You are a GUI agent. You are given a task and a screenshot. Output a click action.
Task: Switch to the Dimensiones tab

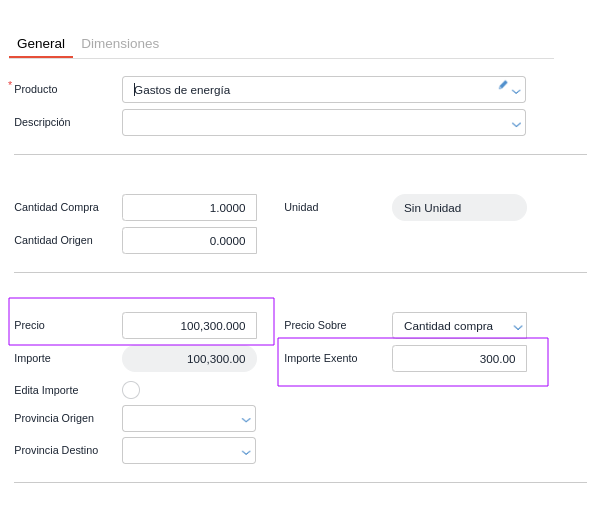pyautogui.click(x=120, y=44)
